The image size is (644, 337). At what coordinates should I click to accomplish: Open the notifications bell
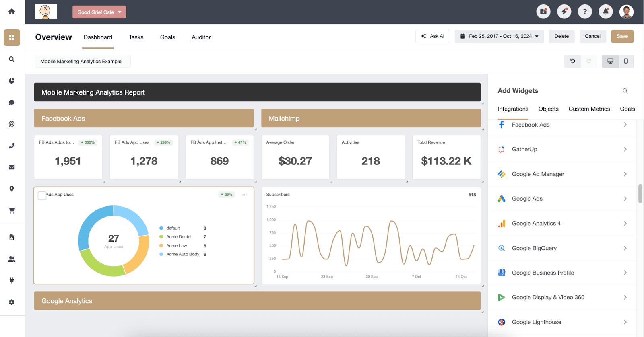pos(606,12)
